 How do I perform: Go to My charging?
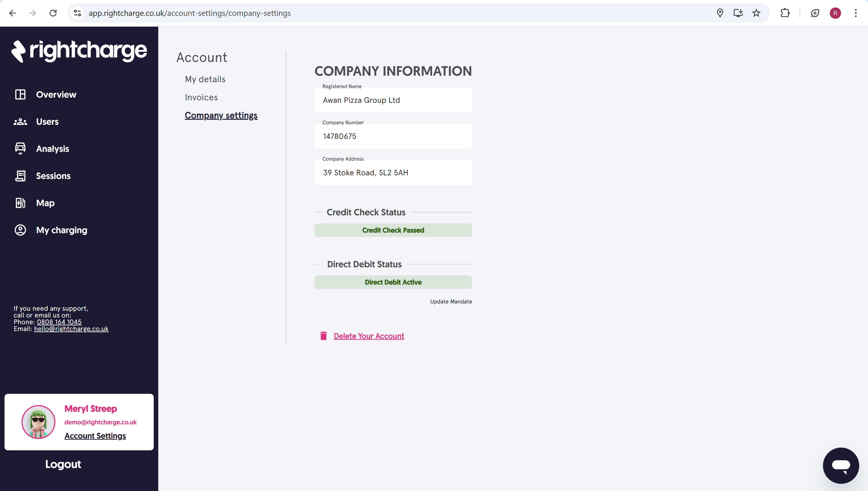pyautogui.click(x=62, y=230)
